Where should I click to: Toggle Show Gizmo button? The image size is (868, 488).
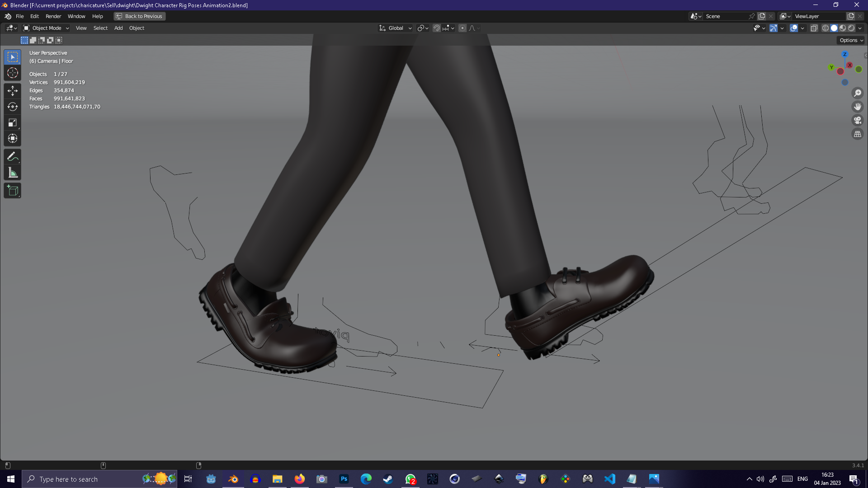pyautogui.click(x=774, y=28)
